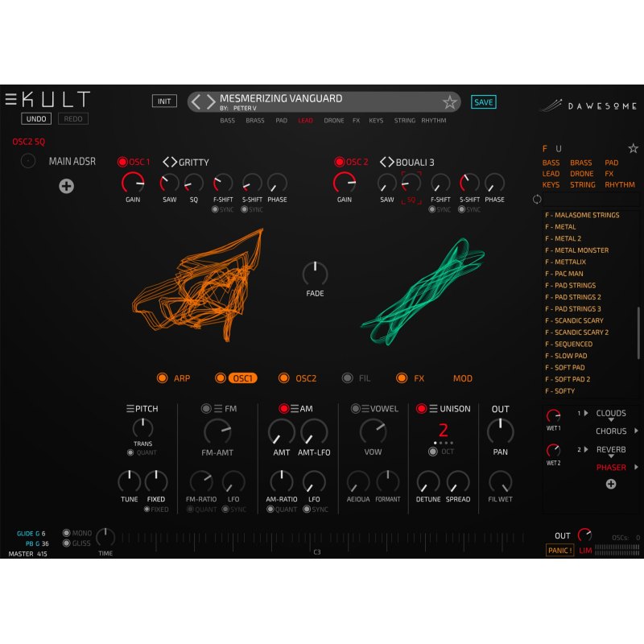Toggle the FIL enable button

tap(348, 378)
